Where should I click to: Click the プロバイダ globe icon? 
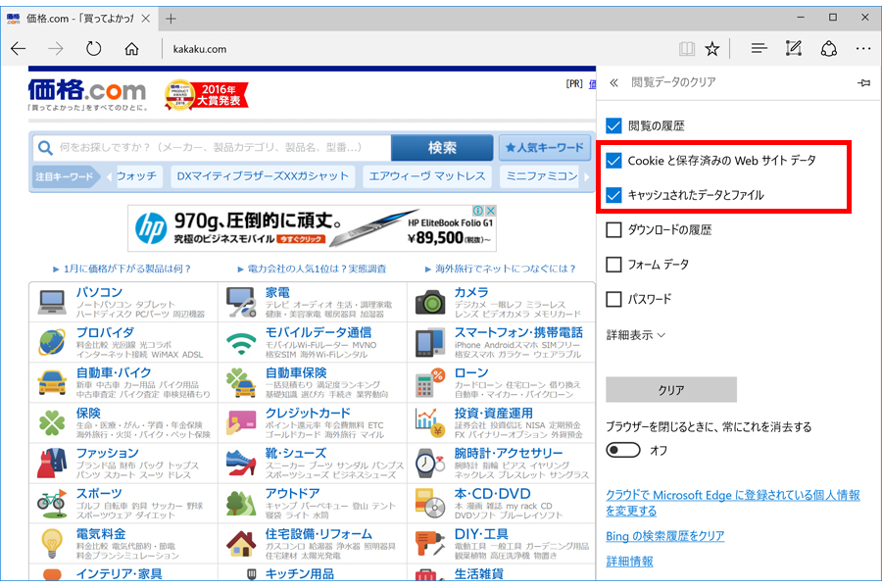point(52,342)
